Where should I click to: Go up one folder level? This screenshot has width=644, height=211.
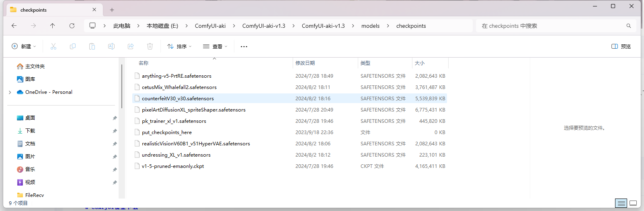point(53,26)
